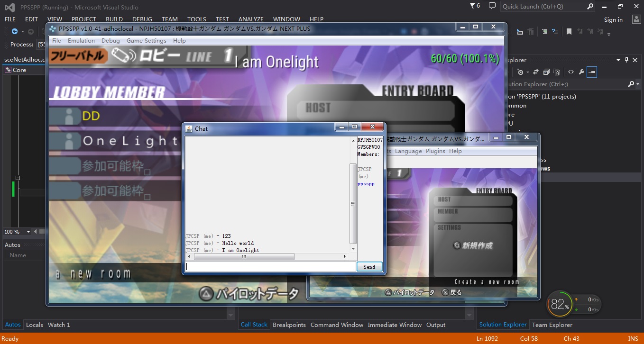
Task: Click the notifications flag icon
Action: [x=473, y=6]
